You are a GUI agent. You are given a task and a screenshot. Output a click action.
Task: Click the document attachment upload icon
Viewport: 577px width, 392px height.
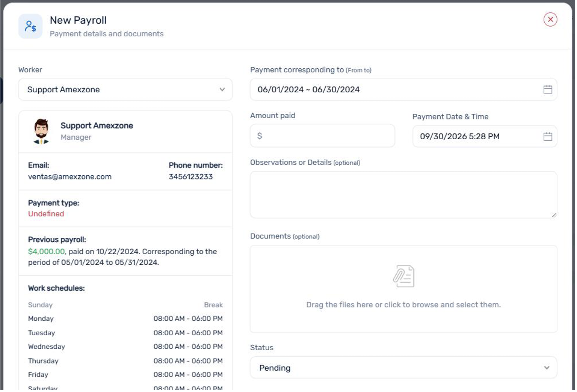coord(403,276)
